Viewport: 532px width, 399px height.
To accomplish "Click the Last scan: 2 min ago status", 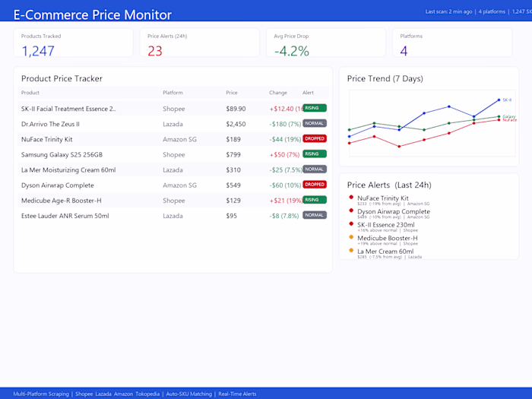I will click(x=448, y=11).
